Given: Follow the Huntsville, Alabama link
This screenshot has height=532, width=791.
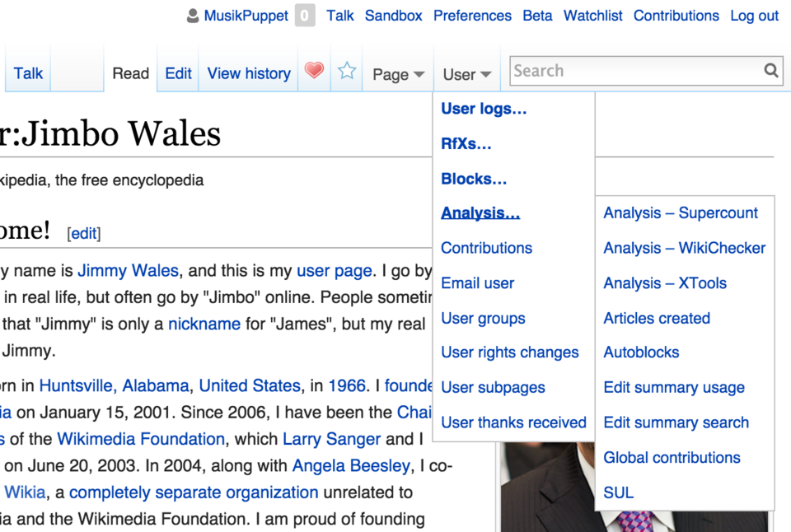Looking at the screenshot, I should point(114,385).
